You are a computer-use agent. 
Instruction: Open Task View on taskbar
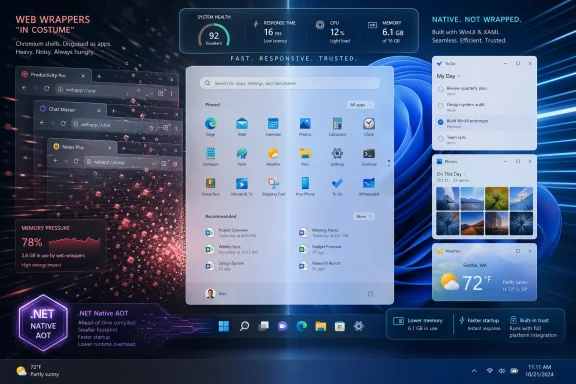coord(263,326)
